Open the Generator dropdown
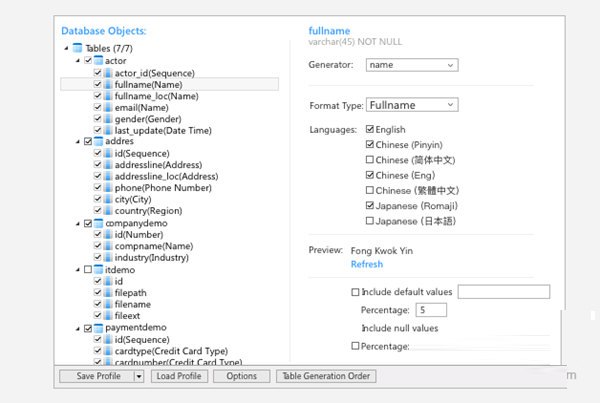600x403 pixels. pos(412,65)
